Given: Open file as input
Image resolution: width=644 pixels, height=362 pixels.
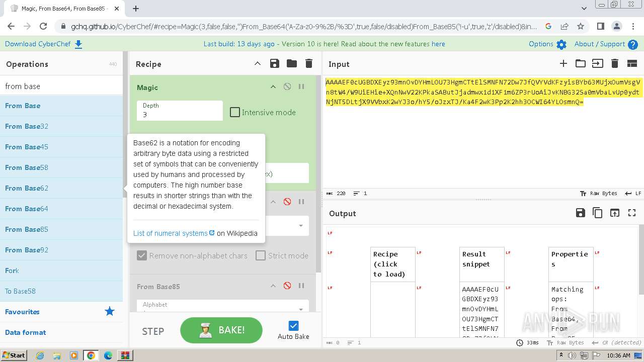Looking at the screenshot, I should [x=597, y=63].
